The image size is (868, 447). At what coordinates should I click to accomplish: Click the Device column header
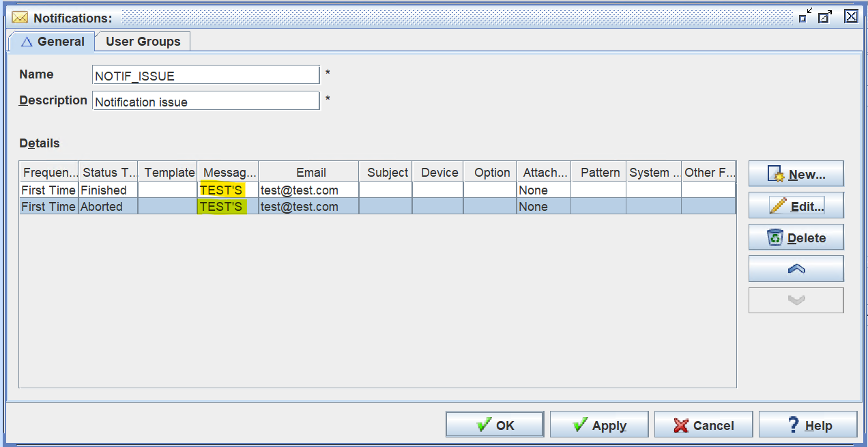point(438,172)
